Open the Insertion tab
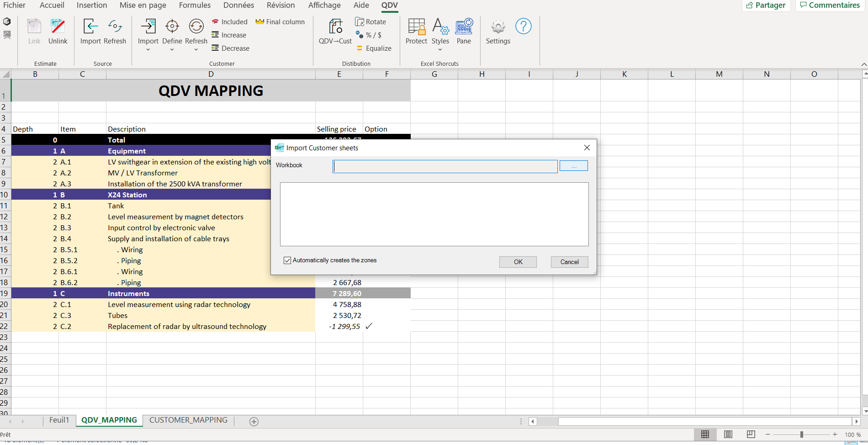This screenshot has height=445, width=868. click(x=92, y=5)
